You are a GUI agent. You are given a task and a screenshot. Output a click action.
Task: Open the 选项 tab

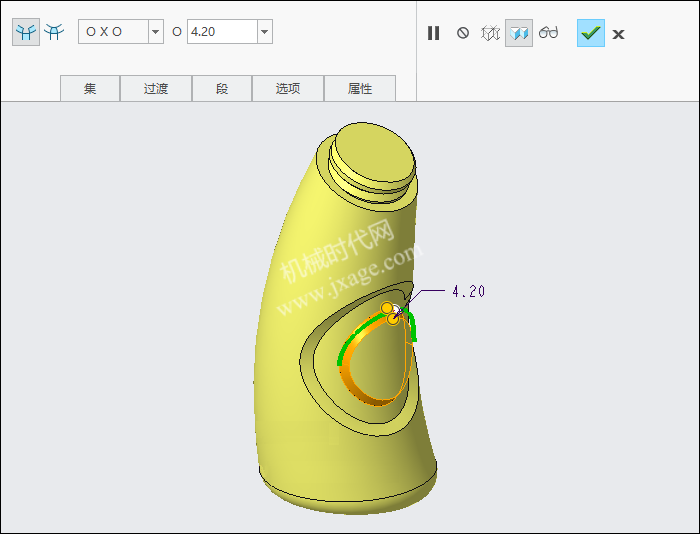pyautogui.click(x=288, y=88)
